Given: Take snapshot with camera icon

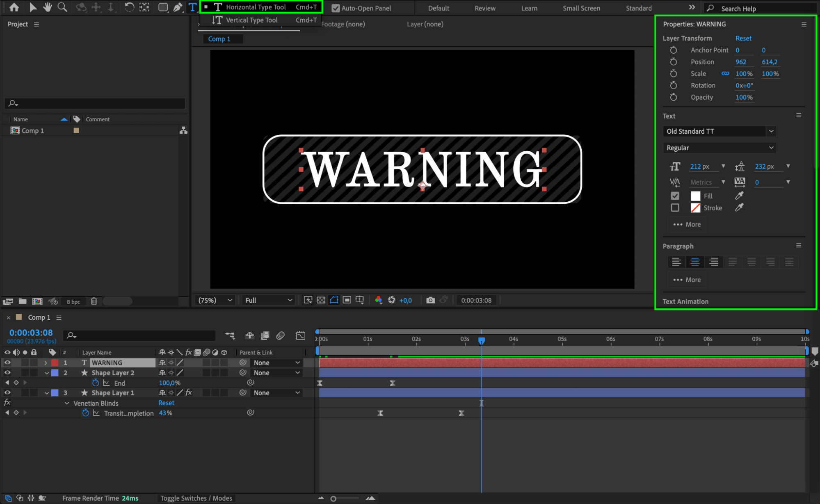Looking at the screenshot, I should click(x=430, y=300).
